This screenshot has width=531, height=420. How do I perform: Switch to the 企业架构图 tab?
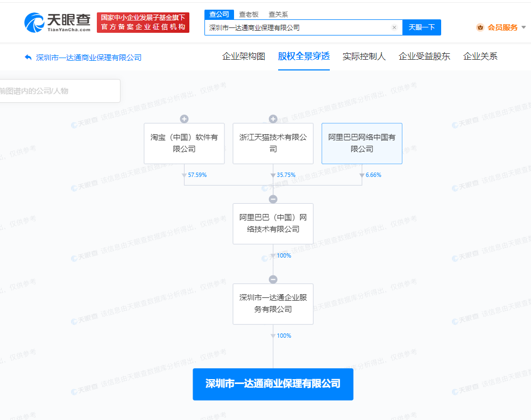point(244,56)
